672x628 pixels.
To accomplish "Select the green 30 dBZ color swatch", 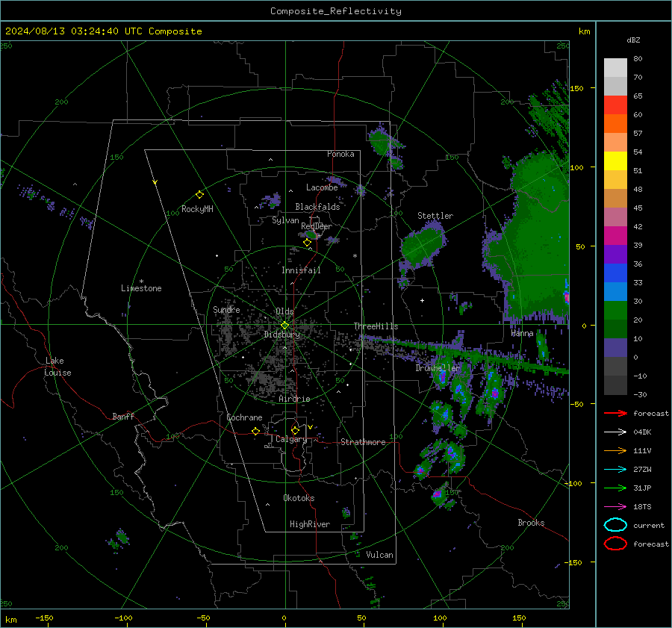I will point(615,311).
